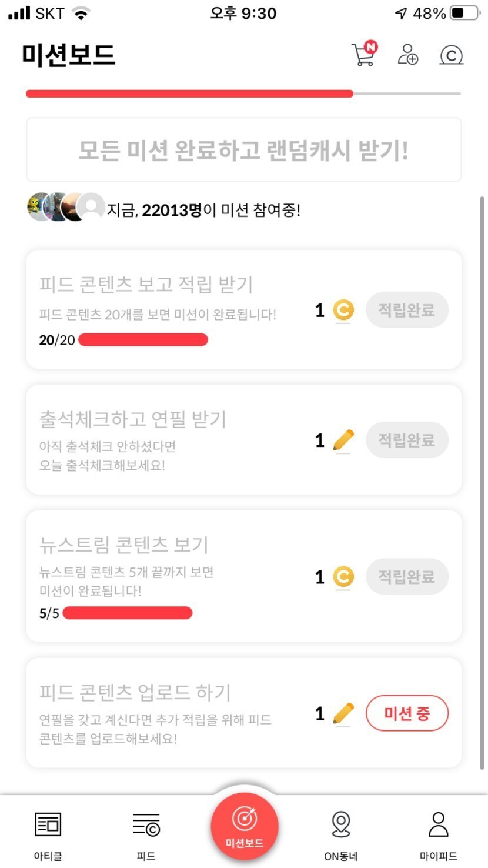This screenshot has width=488, height=868.
Task: Go to the 아티클 tab
Action: coord(48,834)
